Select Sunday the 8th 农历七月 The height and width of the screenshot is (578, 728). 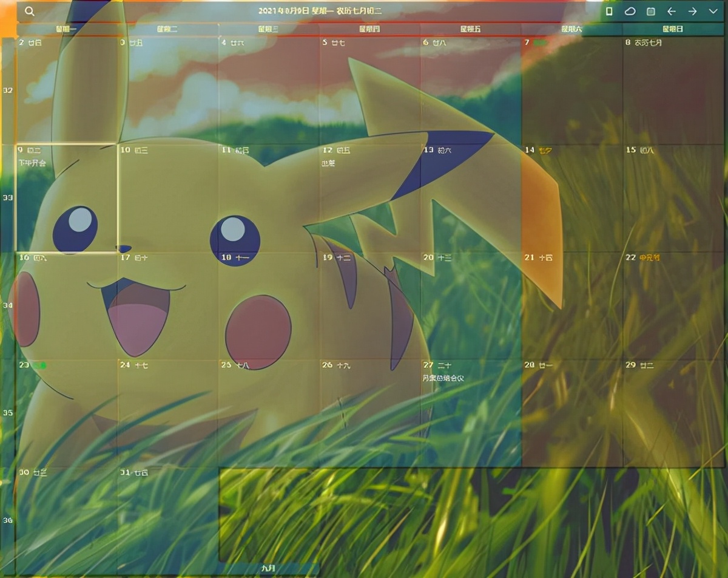pos(673,90)
